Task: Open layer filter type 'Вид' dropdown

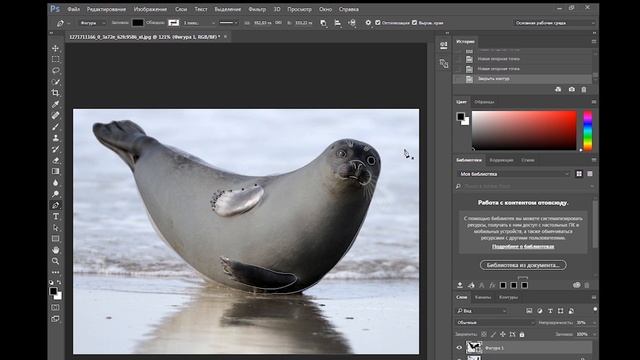Action: coord(482,311)
